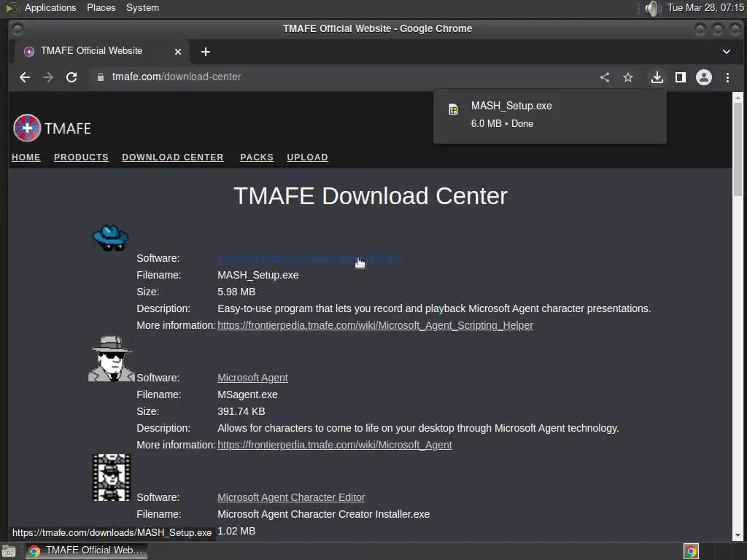This screenshot has width=747, height=560.
Task: Navigate to the HOME page
Action: point(26,157)
